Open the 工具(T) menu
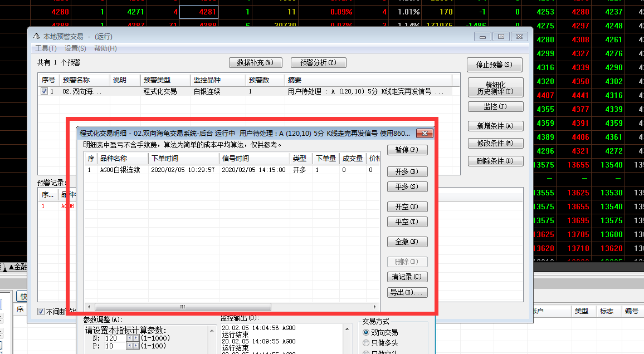The height and width of the screenshot is (354, 644). (46, 48)
